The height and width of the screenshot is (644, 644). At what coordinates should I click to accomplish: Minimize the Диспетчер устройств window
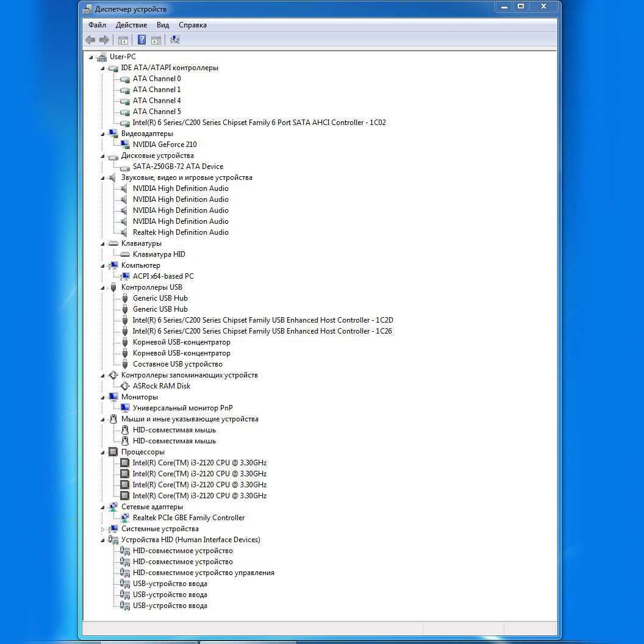pyautogui.click(x=504, y=7)
